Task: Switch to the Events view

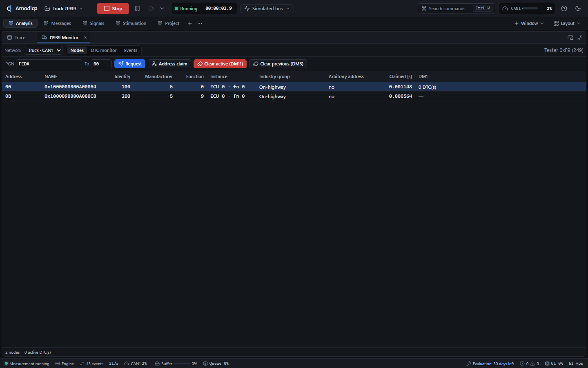Action: point(131,50)
